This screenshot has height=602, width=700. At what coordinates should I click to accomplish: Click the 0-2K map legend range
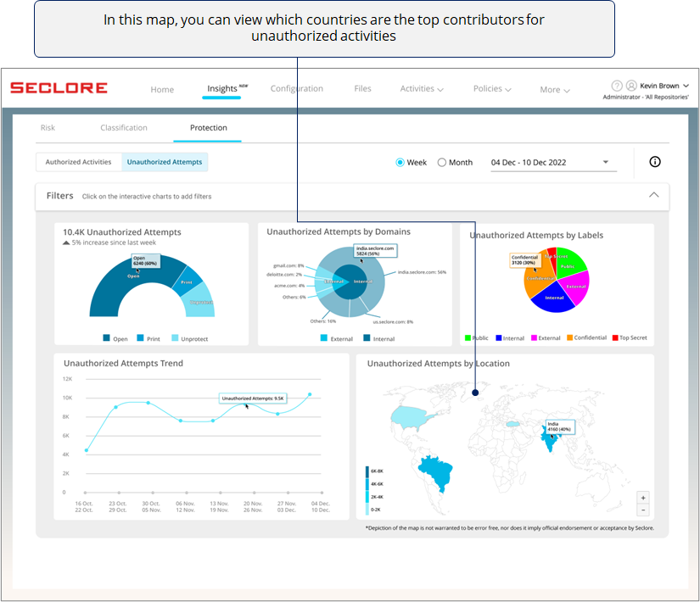tap(373, 510)
